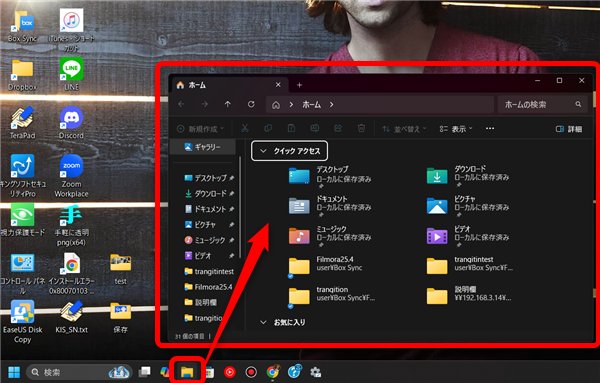This screenshot has width=600, height=383.
Task: Click the taskbar 検索 search box
Action: (79, 372)
